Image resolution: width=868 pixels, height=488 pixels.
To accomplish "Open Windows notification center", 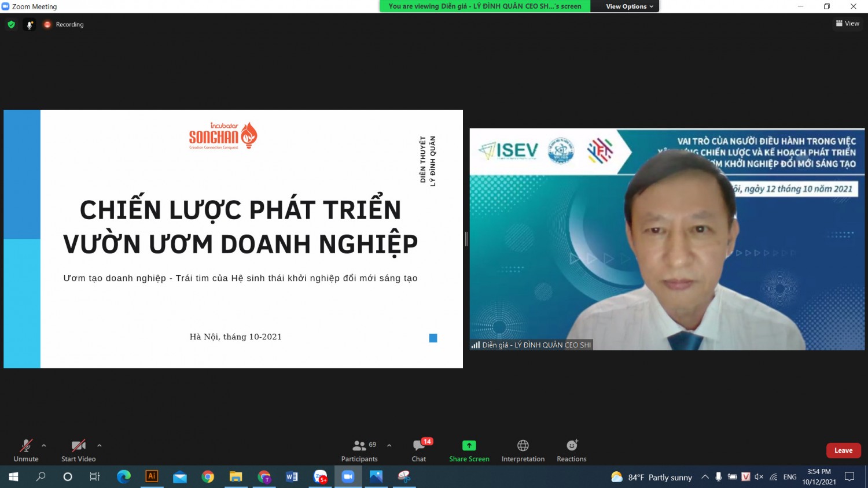I will [x=849, y=477].
